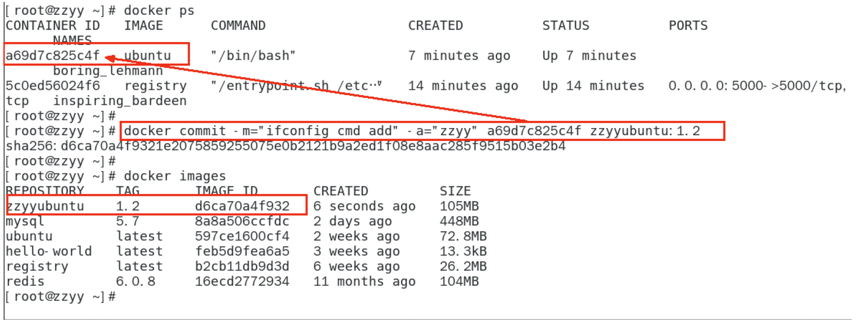Select the zzyyubuntu repository name
This screenshot has width=868, height=323.
pyautogui.click(x=46, y=206)
